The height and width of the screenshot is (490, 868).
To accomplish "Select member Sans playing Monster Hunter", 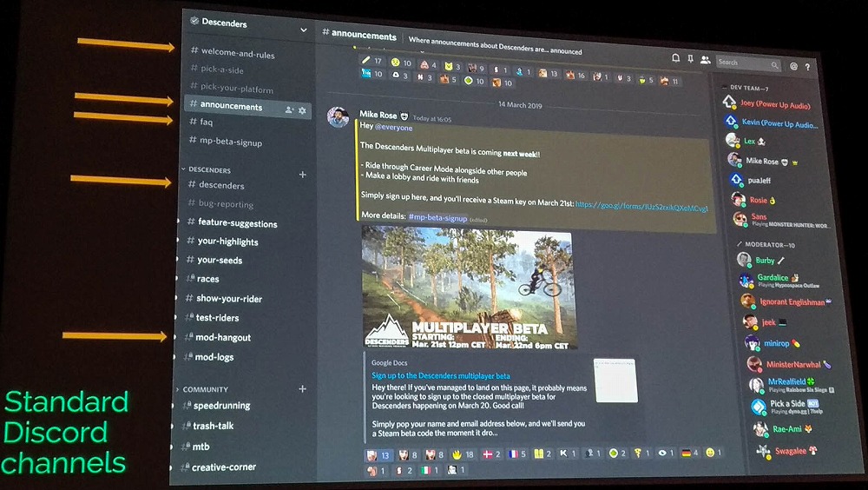I will (780, 220).
